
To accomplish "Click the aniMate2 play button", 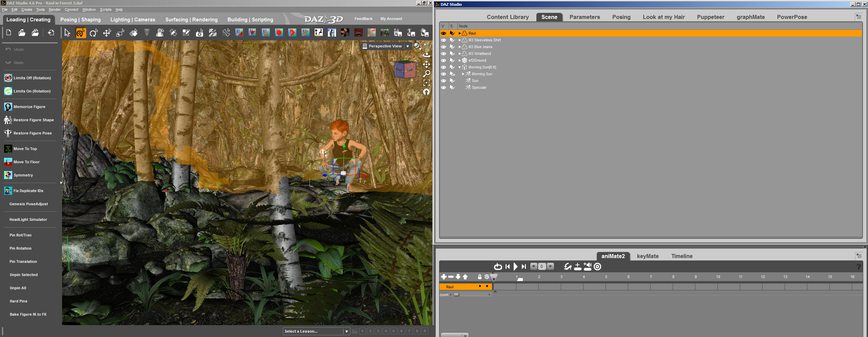I will click(x=515, y=267).
